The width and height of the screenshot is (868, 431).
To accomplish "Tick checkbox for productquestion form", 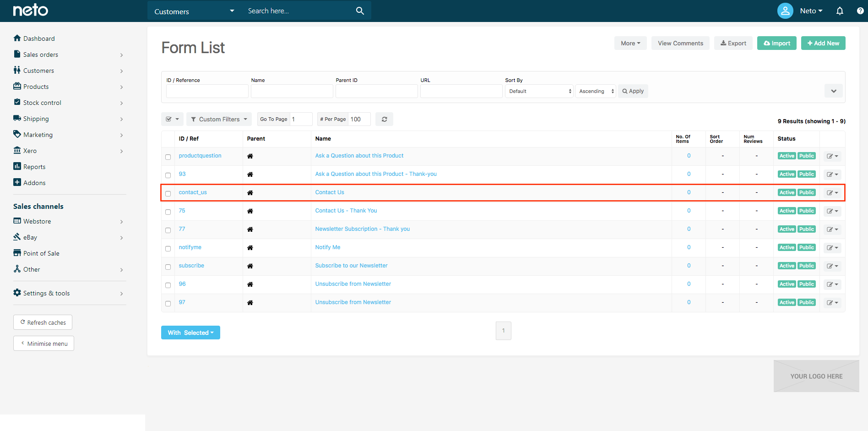I will [168, 157].
